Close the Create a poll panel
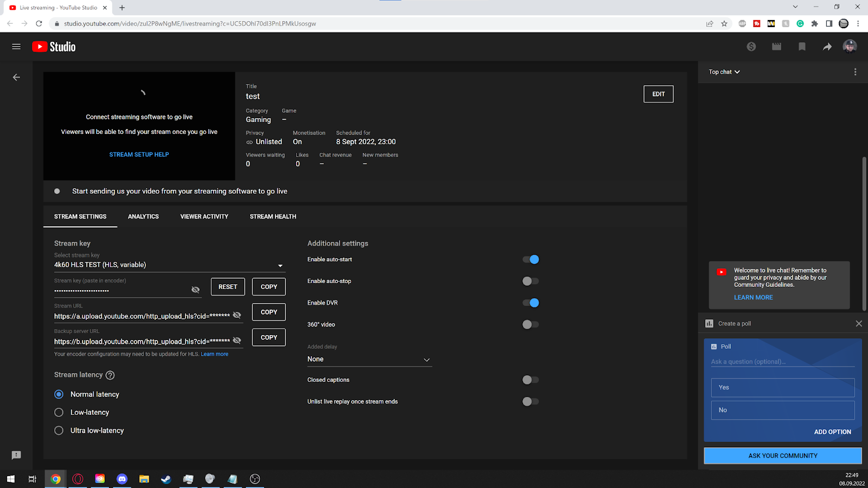The height and width of the screenshot is (488, 868). [x=858, y=324]
